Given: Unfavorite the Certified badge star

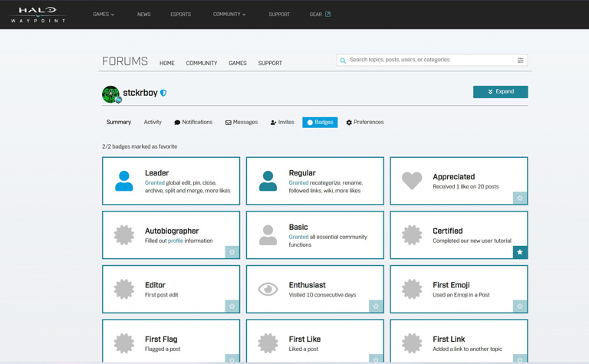Looking at the screenshot, I should 520,252.
